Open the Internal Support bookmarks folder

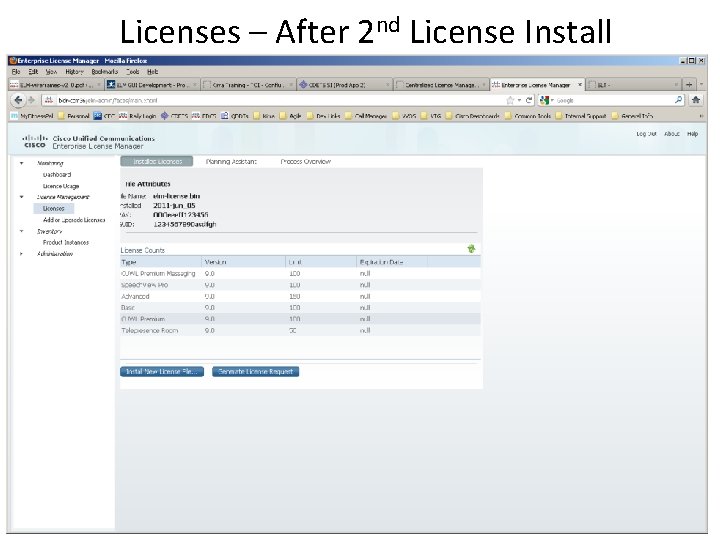click(581, 116)
